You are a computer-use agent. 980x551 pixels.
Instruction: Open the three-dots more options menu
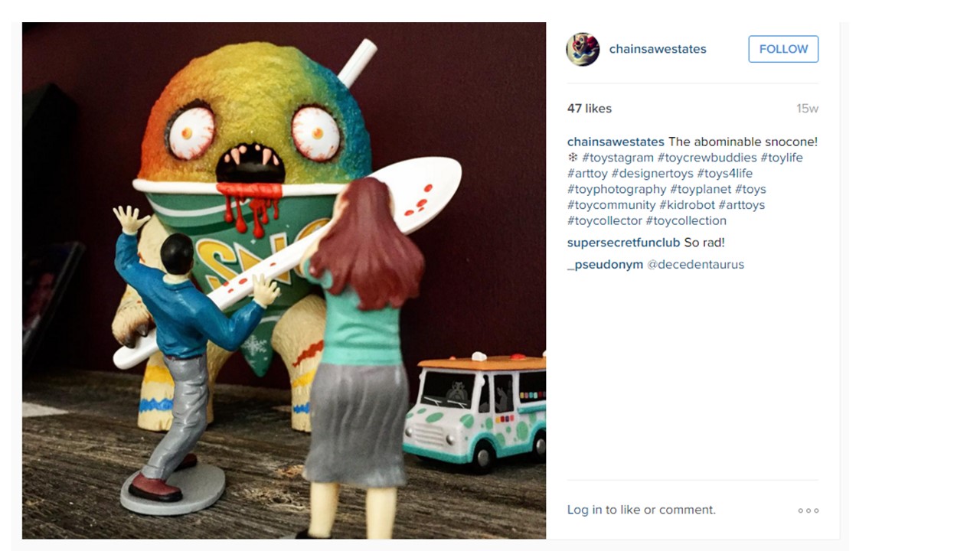(x=808, y=510)
